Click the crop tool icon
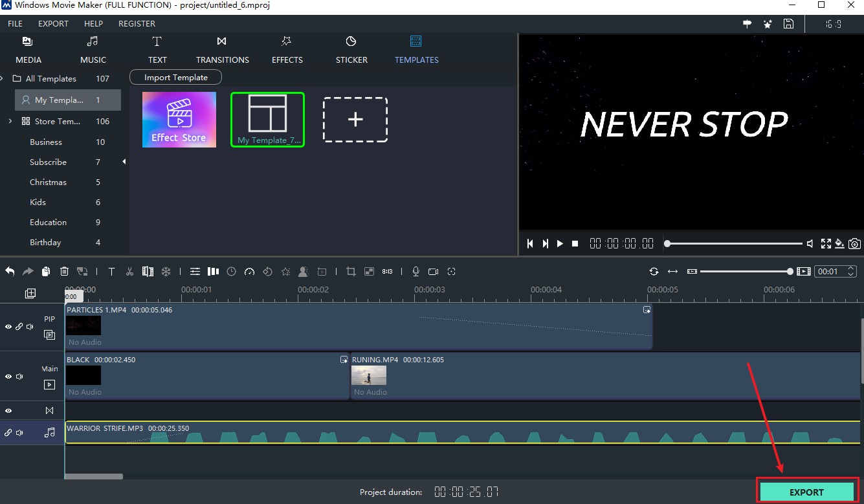This screenshot has width=864, height=504. [351, 272]
